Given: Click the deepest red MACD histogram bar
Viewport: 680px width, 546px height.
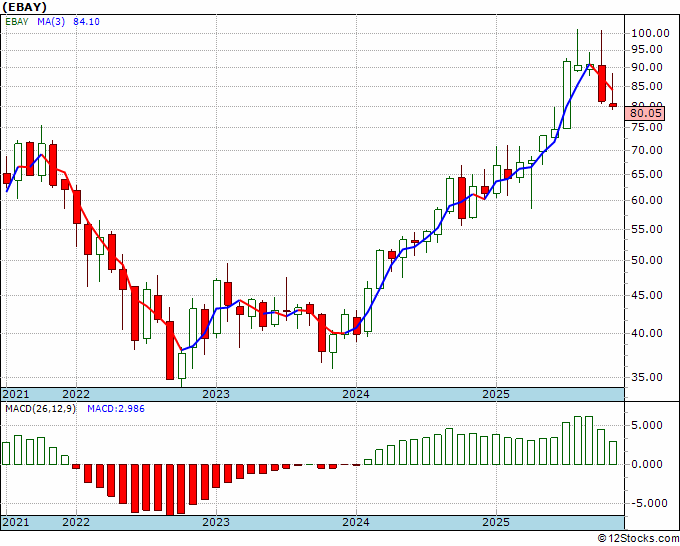Looking at the screenshot, I should (x=170, y=490).
